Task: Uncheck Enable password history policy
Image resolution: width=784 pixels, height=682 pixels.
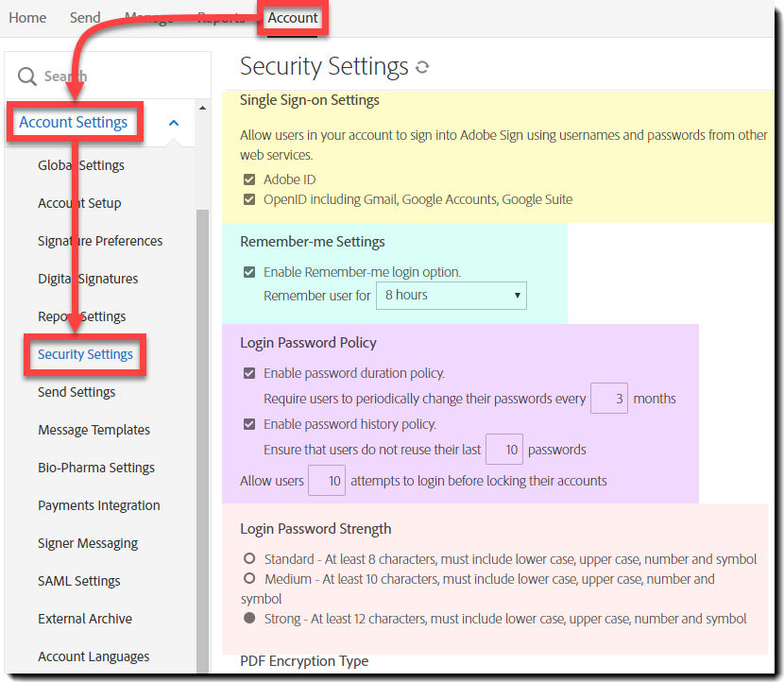Action: click(249, 424)
